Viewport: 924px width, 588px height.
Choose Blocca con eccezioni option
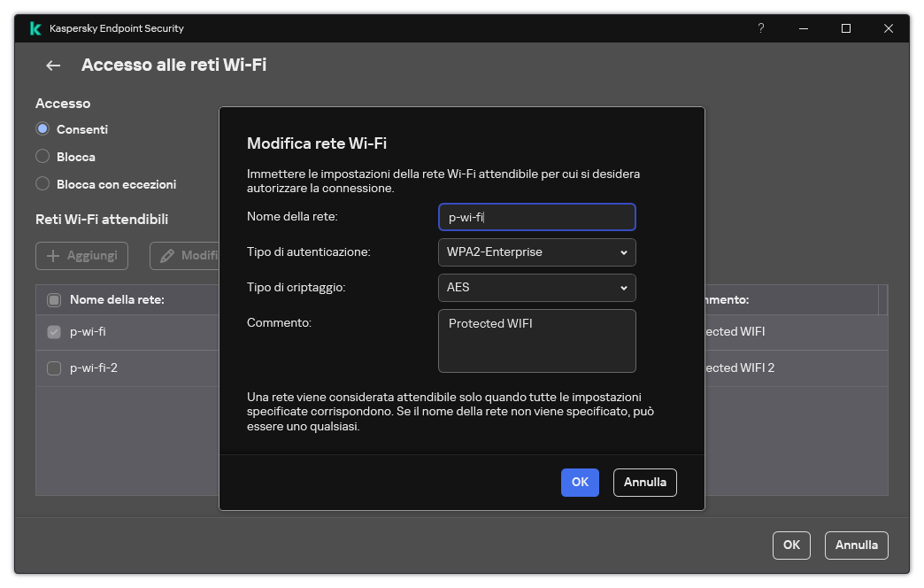pos(42,184)
